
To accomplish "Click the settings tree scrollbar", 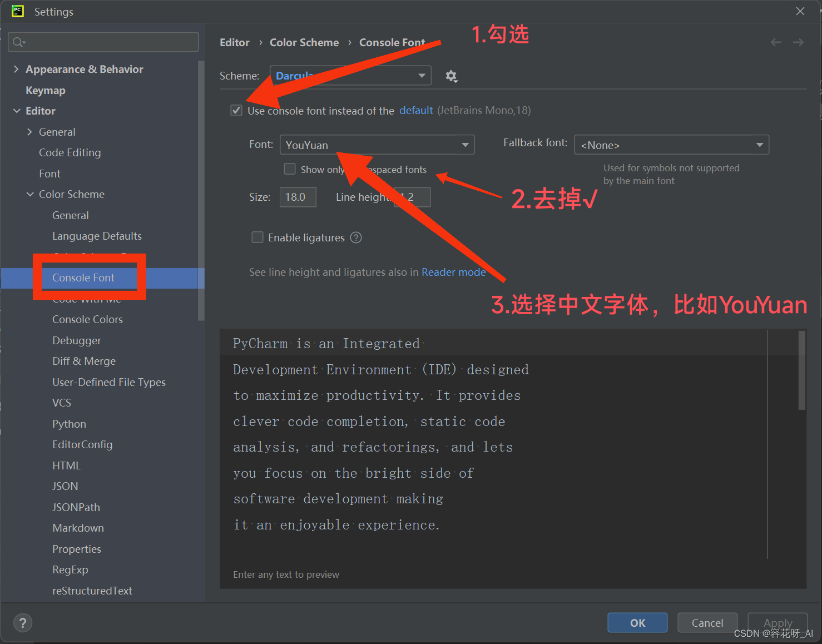I will pos(201,191).
